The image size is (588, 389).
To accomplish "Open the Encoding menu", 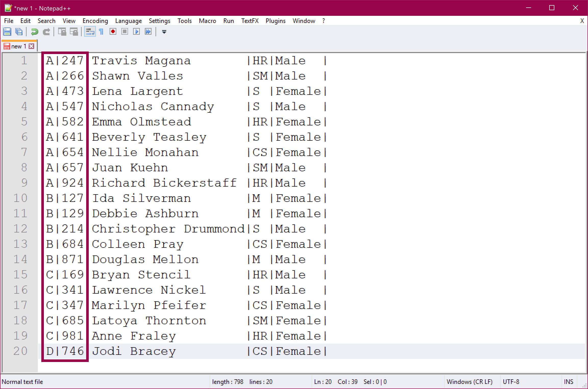I will coord(95,21).
